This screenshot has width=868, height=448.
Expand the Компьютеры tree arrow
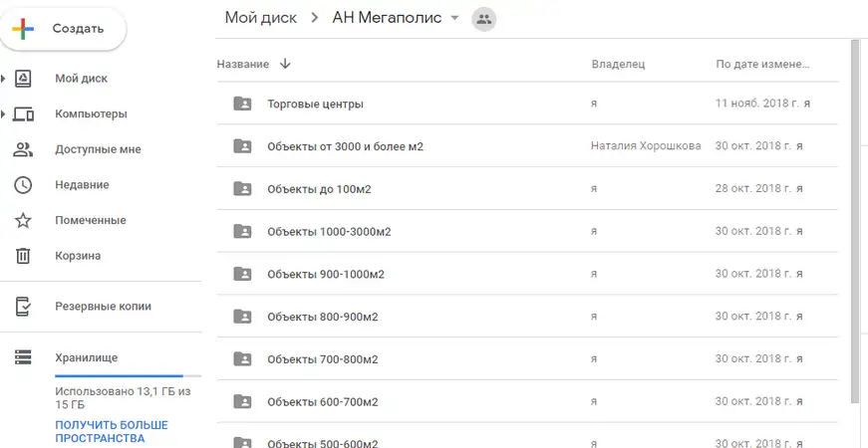[x=3, y=113]
